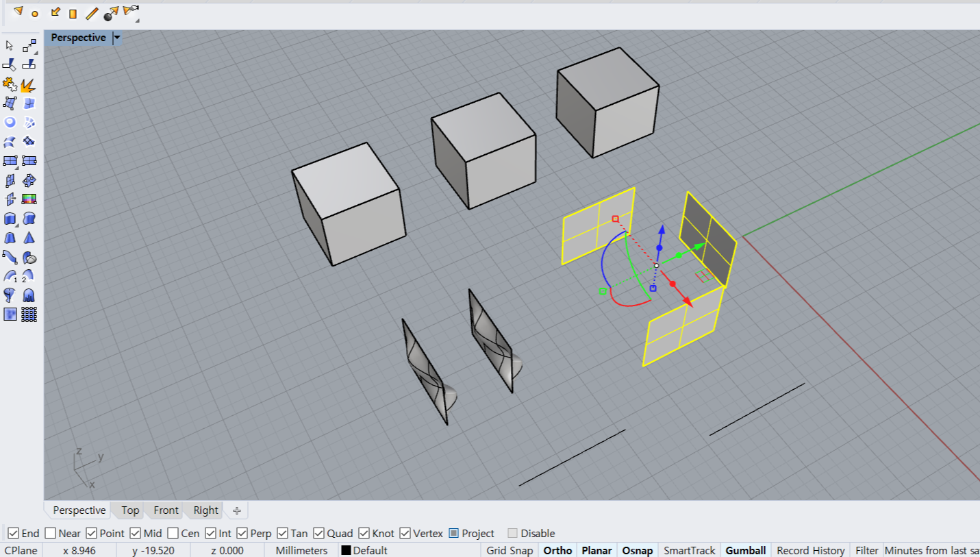The height and width of the screenshot is (557, 980).
Task: Select the surface from corner points icon
Action: tap(10, 103)
